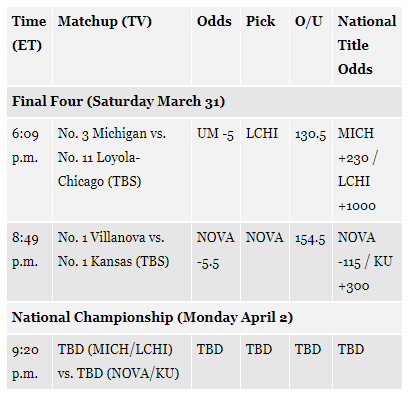Screen dimensions: 409x397
Task: Select the 9:20 p.m. time cell
Action: 29,362
